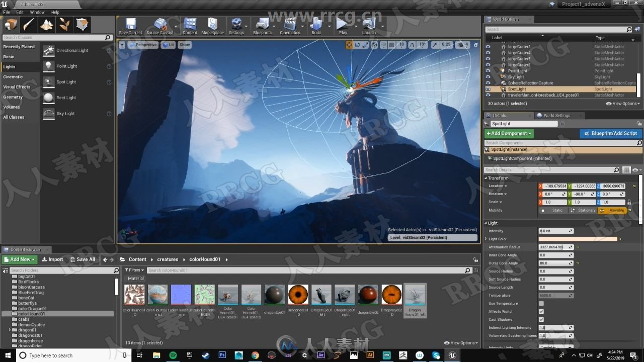
Task: Toggle world/local coordinate space globe icon
Action: (374, 45)
